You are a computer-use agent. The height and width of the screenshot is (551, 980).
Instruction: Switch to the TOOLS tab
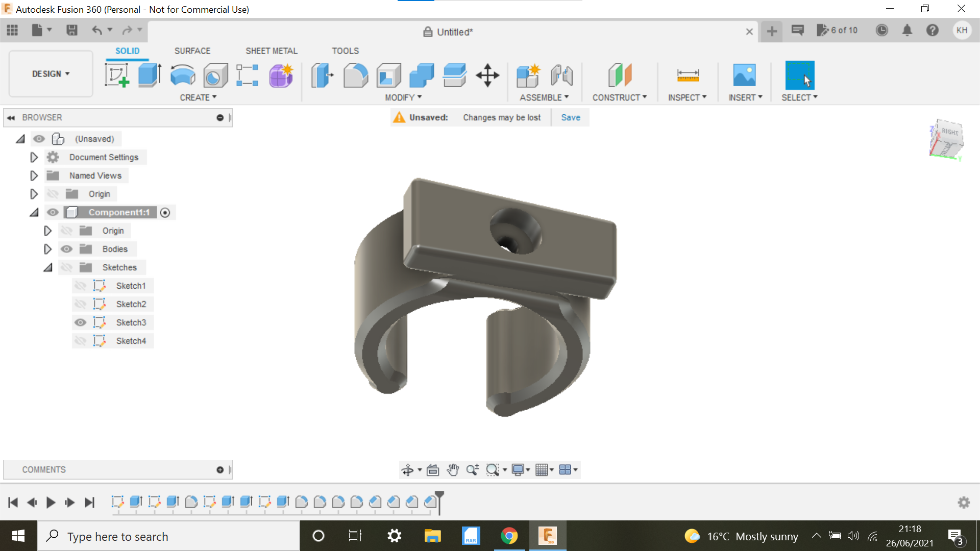pyautogui.click(x=346, y=51)
